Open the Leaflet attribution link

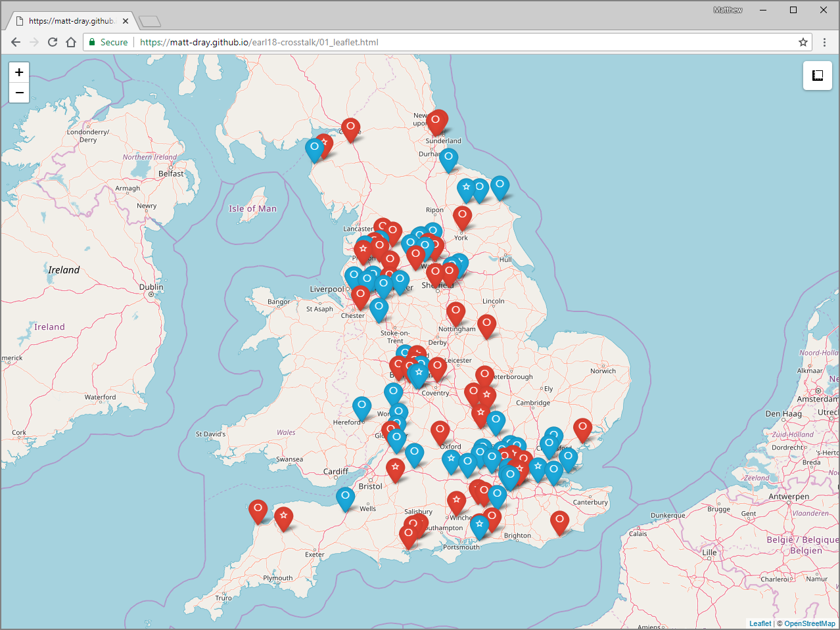click(x=760, y=623)
